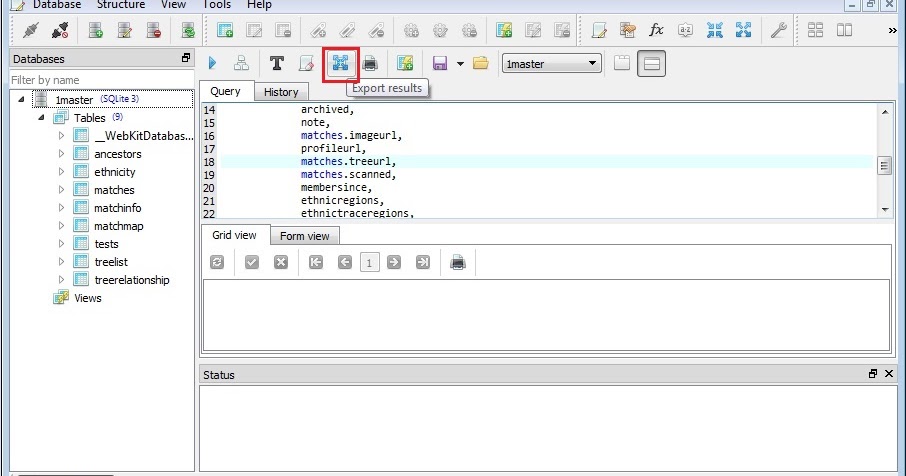Click the Delete trigger gear icon
The width and height of the screenshot is (906, 476).
coord(469,30)
